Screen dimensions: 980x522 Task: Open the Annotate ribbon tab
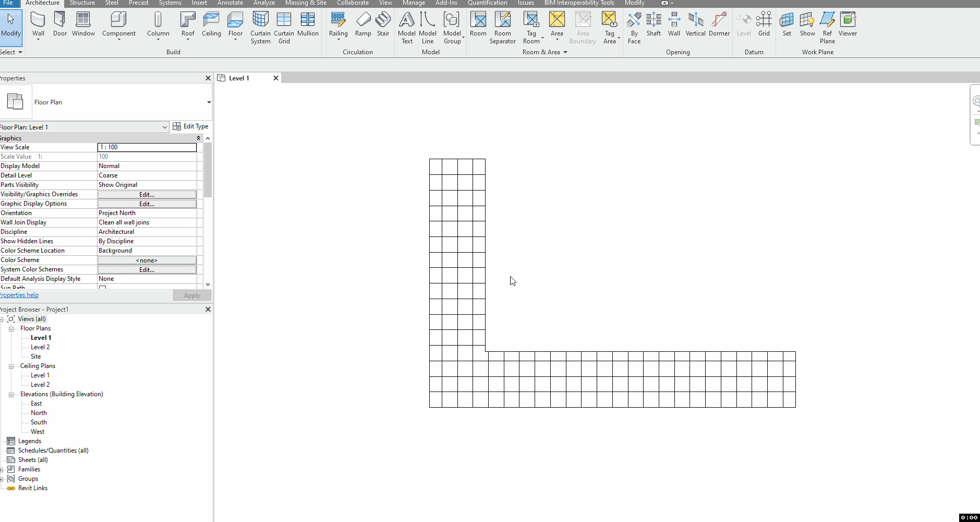pos(230,3)
